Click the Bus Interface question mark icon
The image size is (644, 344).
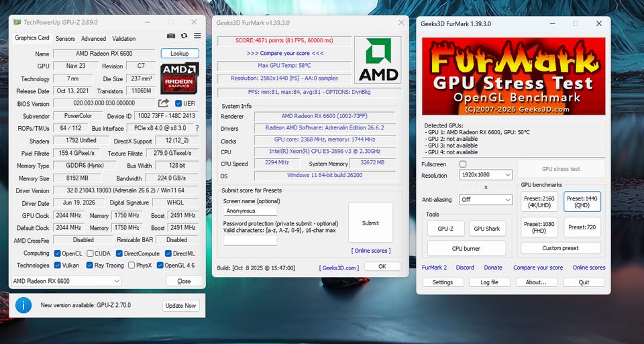(x=197, y=128)
